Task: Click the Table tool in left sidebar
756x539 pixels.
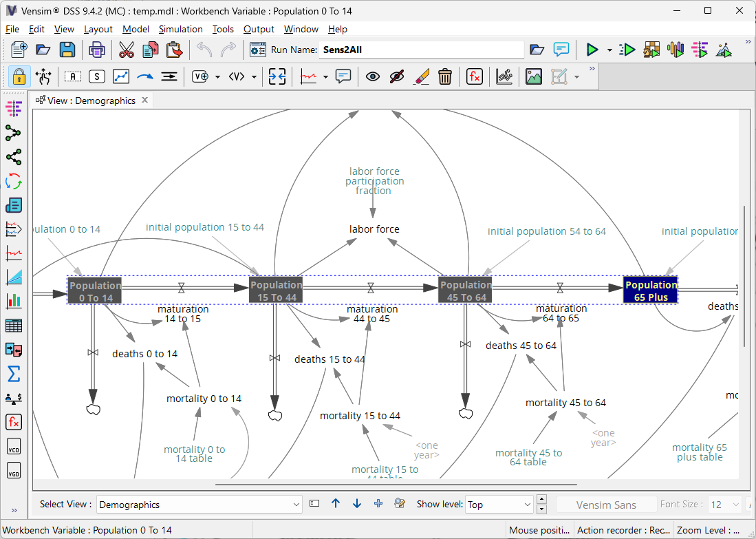Action: pyautogui.click(x=13, y=326)
